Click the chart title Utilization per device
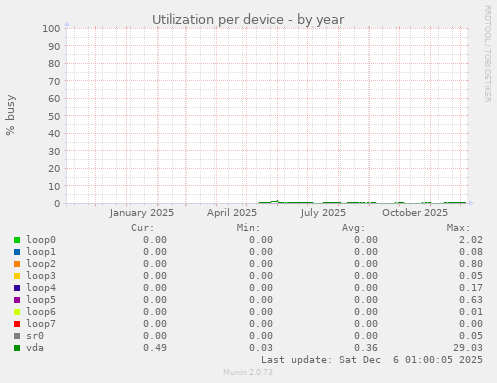Viewport: 497px width, 383px height. coord(248,20)
